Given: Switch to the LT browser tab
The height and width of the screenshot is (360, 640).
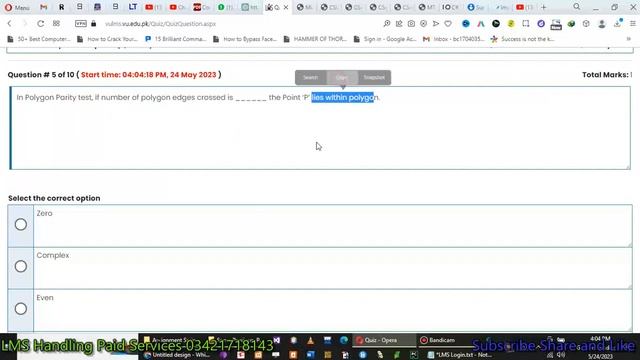Looking at the screenshot, I should 133,7.
